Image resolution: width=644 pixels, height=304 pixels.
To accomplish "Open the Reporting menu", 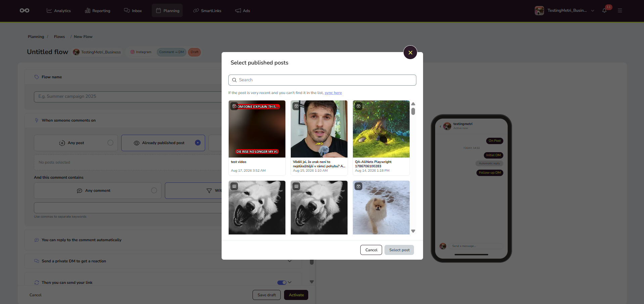I will 98,11.
